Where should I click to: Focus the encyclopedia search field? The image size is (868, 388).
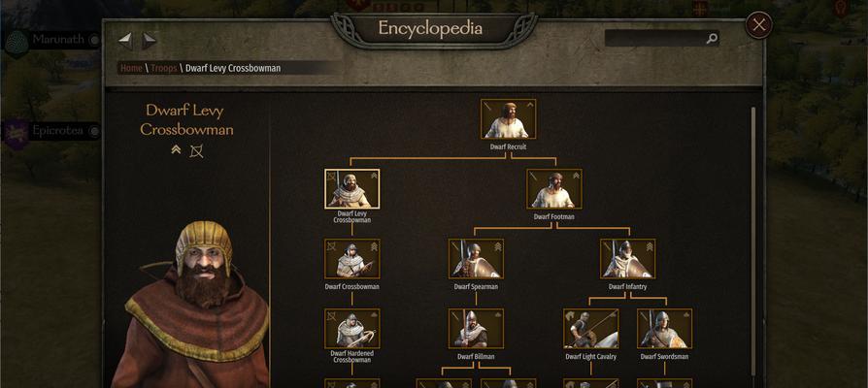click(662, 38)
